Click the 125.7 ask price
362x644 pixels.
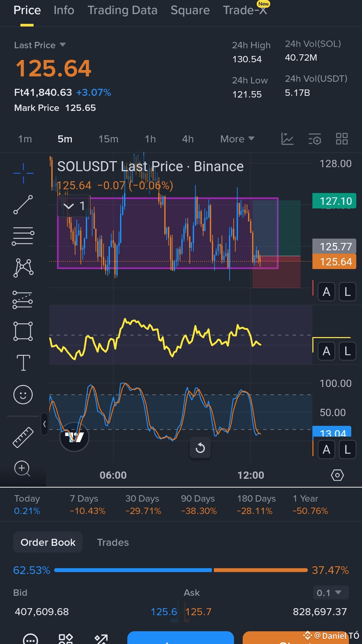click(x=198, y=612)
